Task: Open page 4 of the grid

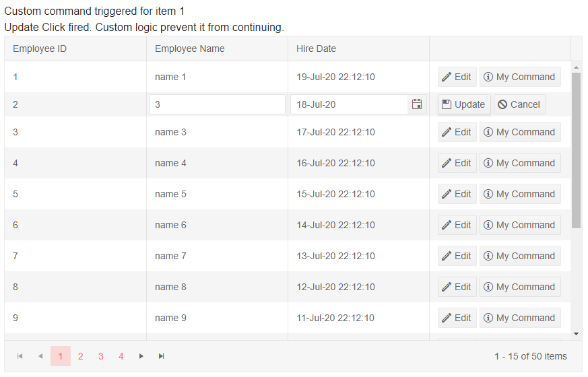Action: (121, 356)
